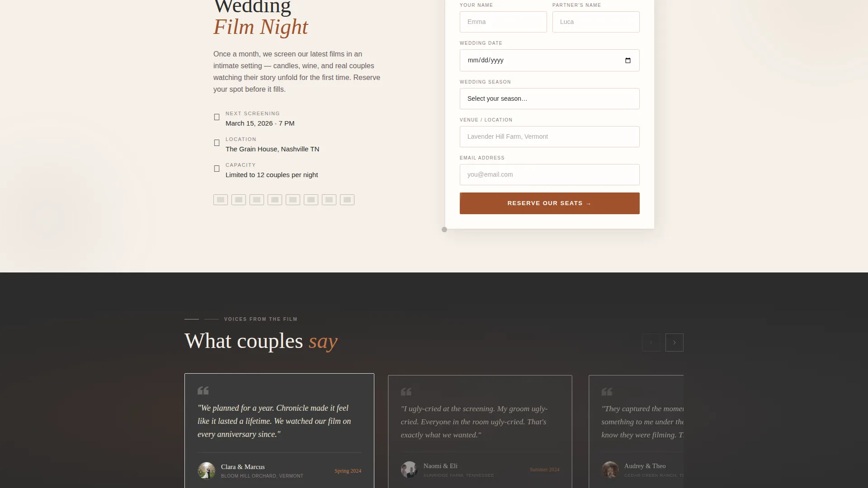Show the next testimonial with right arrow
The width and height of the screenshot is (868, 488).
coord(675,343)
